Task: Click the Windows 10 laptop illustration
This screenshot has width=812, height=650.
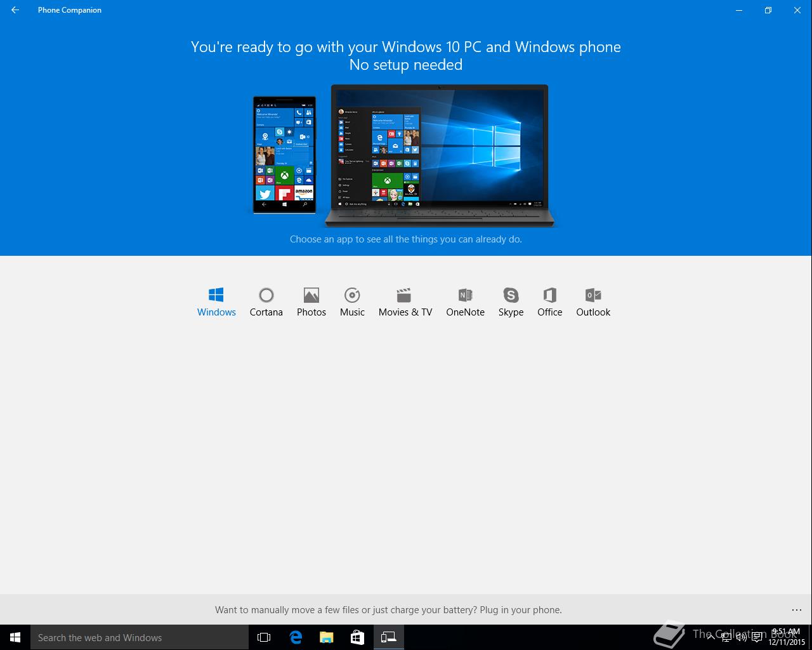Action: pos(440,156)
